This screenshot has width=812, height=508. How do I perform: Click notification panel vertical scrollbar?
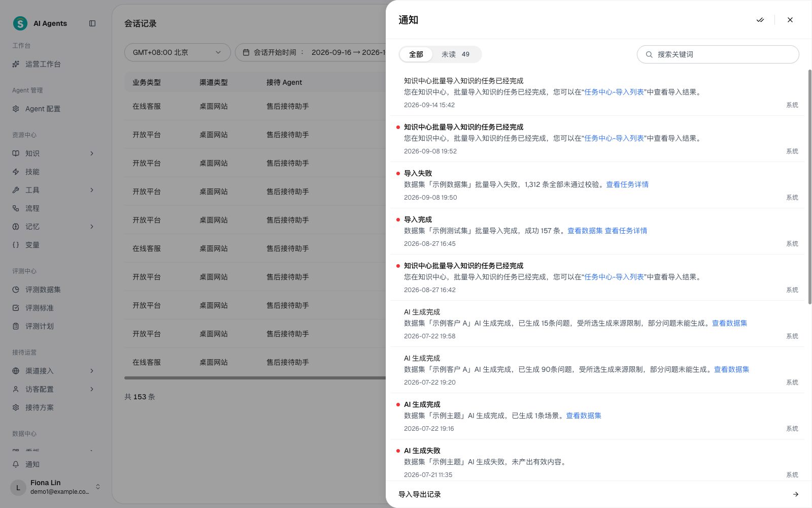[x=809, y=187]
